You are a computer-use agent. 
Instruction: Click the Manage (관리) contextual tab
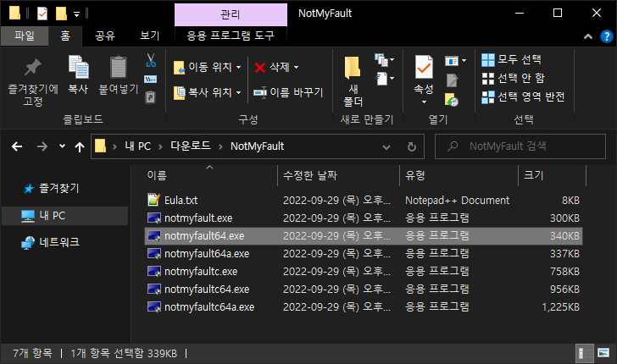coord(231,14)
